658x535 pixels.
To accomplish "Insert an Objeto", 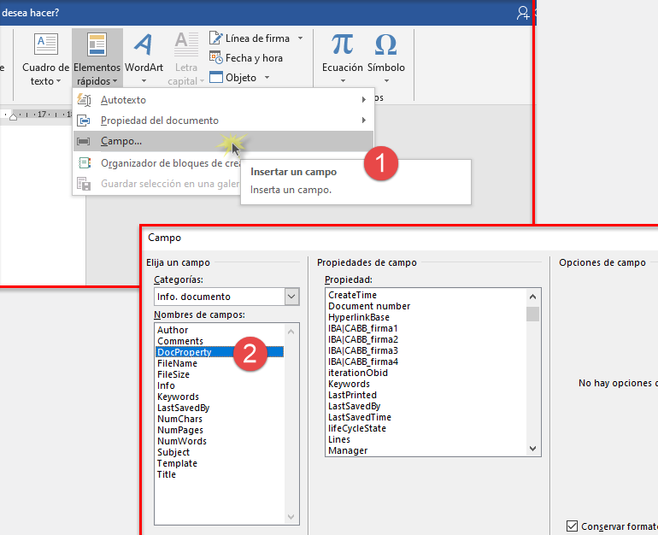I will point(233,78).
